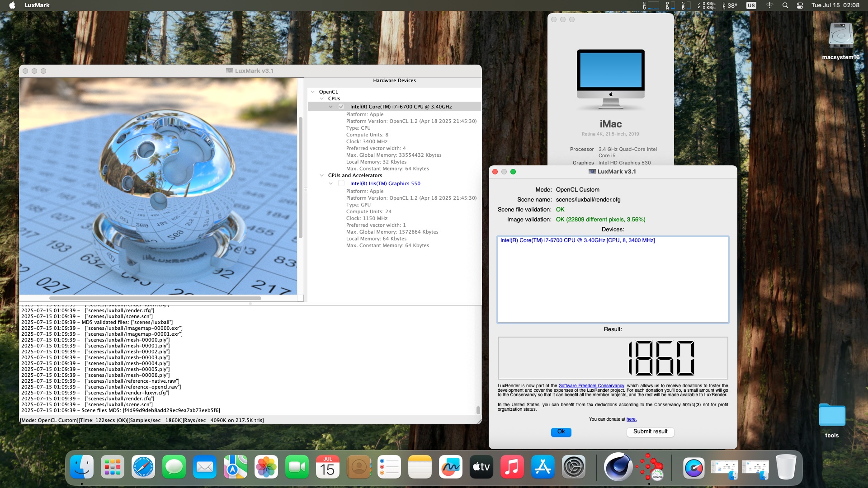Open Control Center in the menu bar
This screenshot has height=488, width=868.
[x=800, y=5]
